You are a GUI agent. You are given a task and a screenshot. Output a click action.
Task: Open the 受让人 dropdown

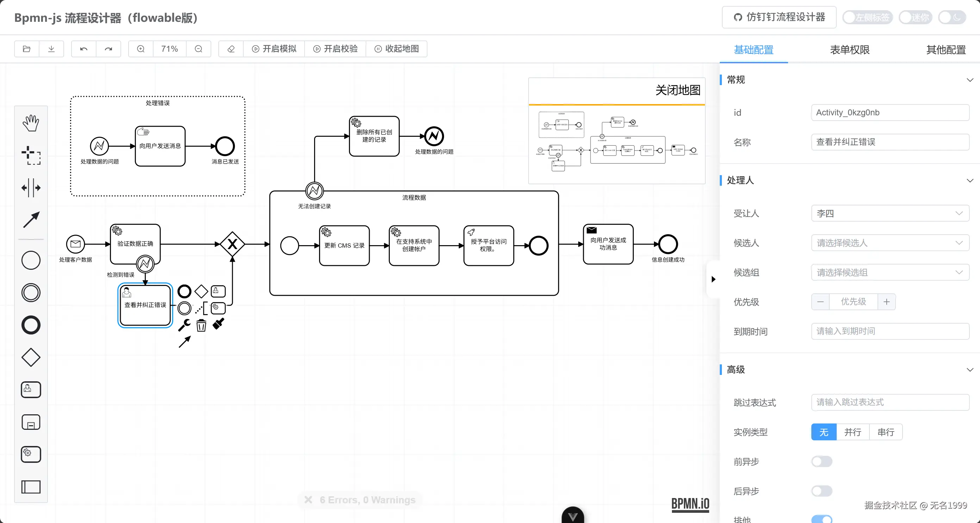[x=890, y=213]
